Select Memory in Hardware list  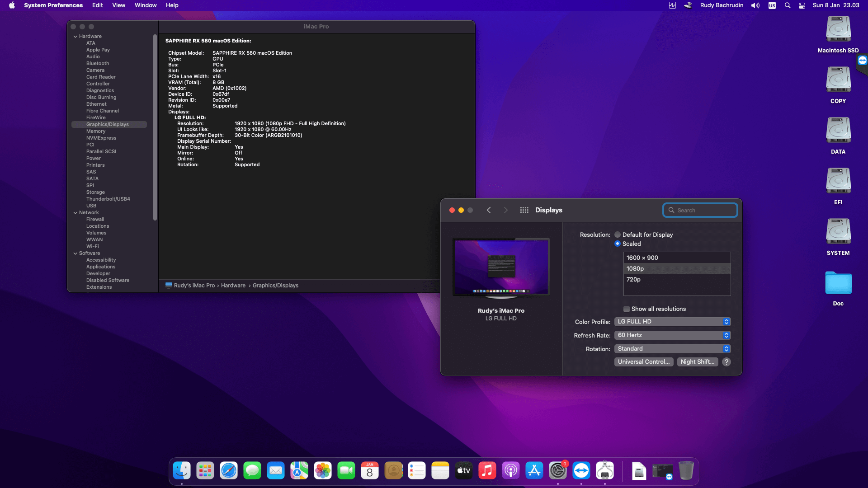[96, 131]
